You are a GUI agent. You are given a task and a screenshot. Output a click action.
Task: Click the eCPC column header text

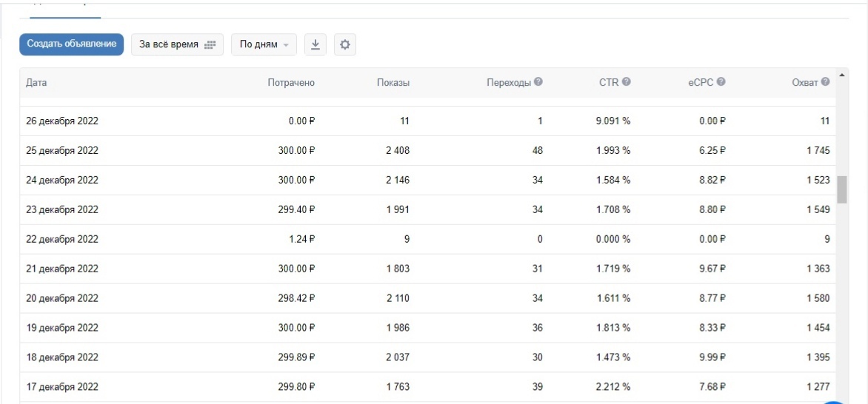(x=701, y=83)
